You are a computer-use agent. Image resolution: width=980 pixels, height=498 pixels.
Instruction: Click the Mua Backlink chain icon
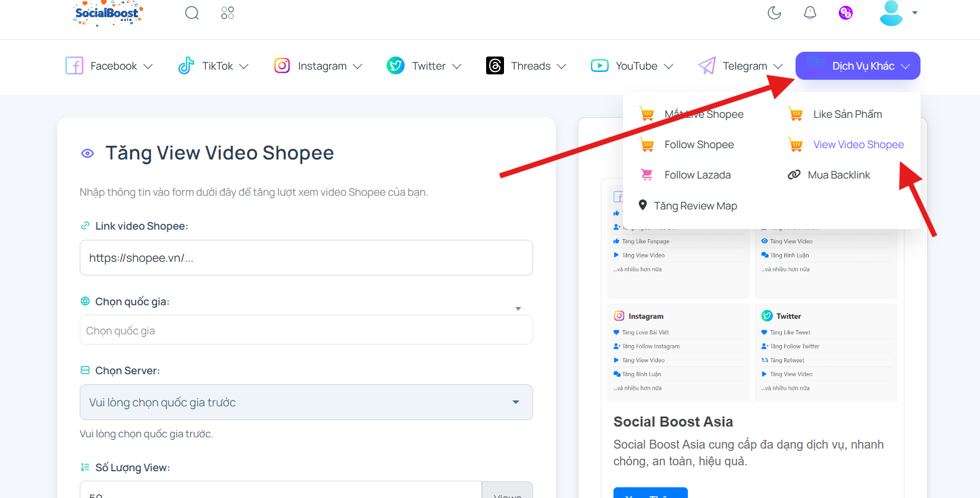(x=794, y=175)
